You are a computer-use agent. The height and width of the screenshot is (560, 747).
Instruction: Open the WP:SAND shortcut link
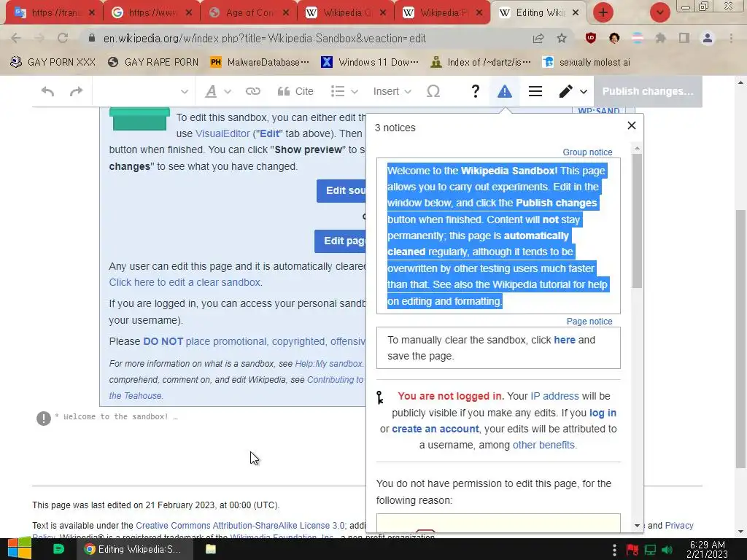coord(598,111)
